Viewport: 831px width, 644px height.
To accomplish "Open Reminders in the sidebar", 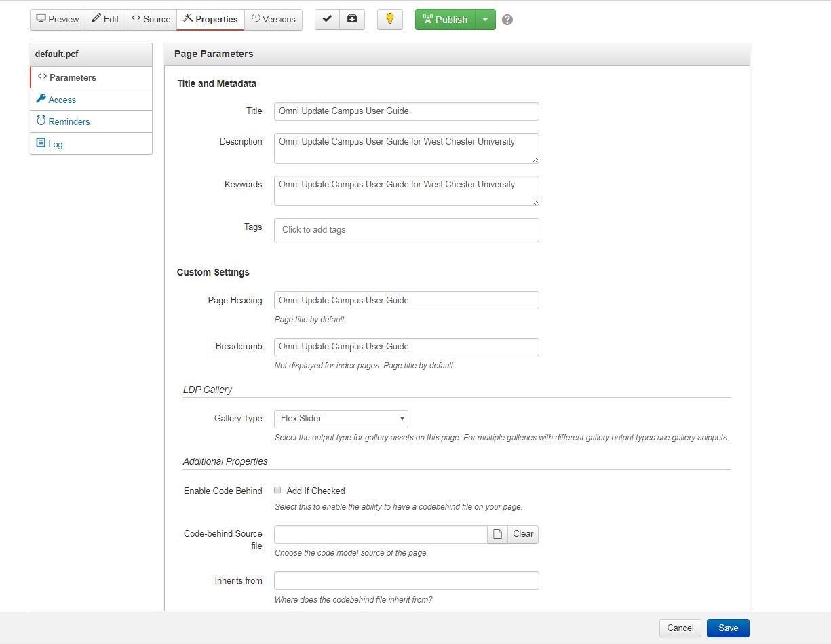I will [69, 121].
